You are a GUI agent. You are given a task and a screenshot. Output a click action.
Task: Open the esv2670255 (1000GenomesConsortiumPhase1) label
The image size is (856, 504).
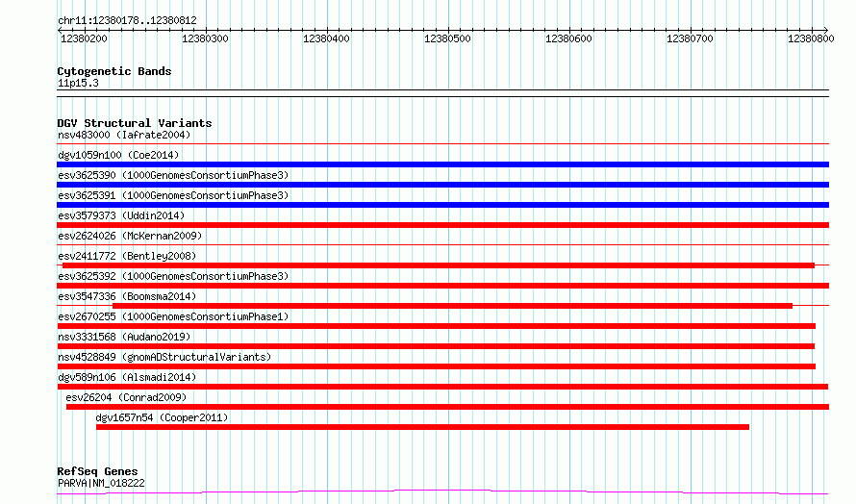tap(173, 316)
